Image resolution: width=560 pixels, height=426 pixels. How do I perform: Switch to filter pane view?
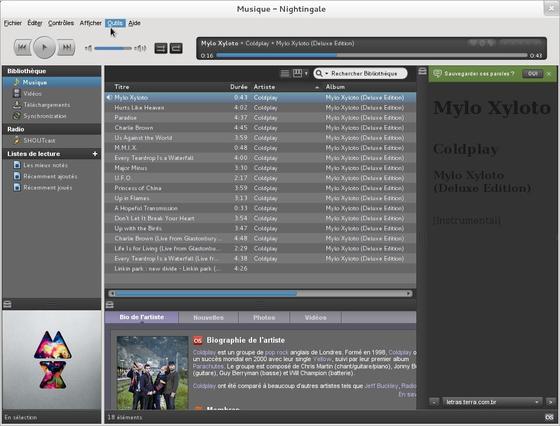pos(297,73)
